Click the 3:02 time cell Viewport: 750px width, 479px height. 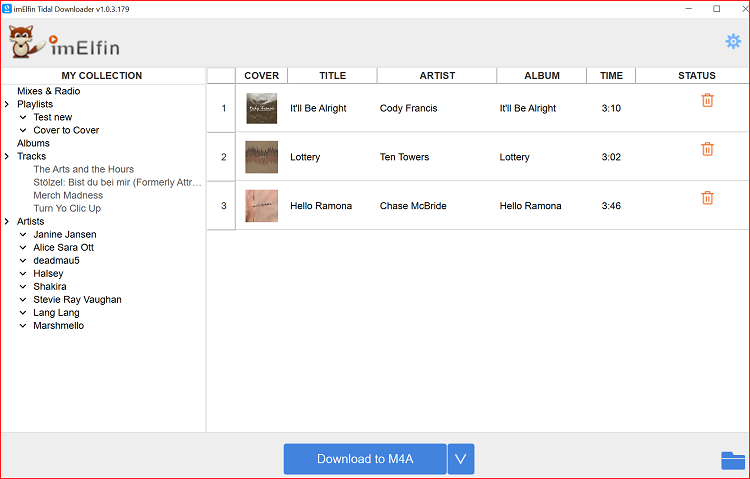[x=611, y=157]
